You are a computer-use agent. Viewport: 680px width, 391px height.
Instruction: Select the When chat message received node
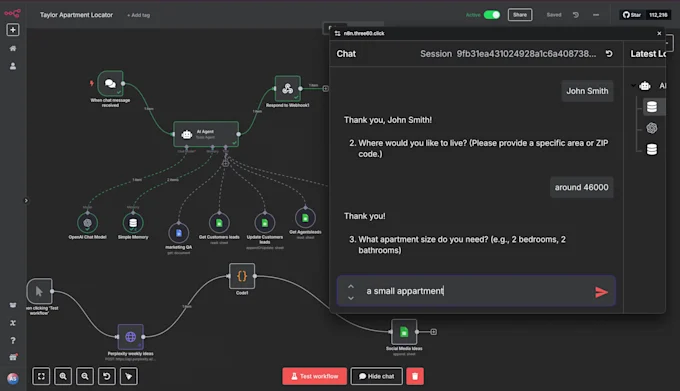coord(110,83)
